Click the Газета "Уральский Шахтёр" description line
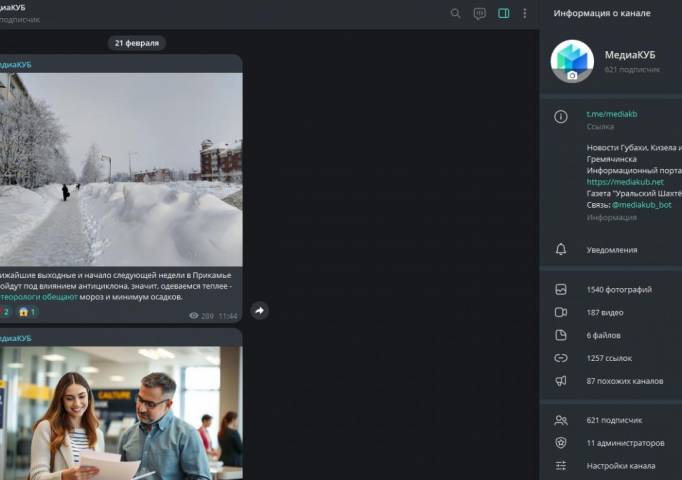 [x=634, y=193]
